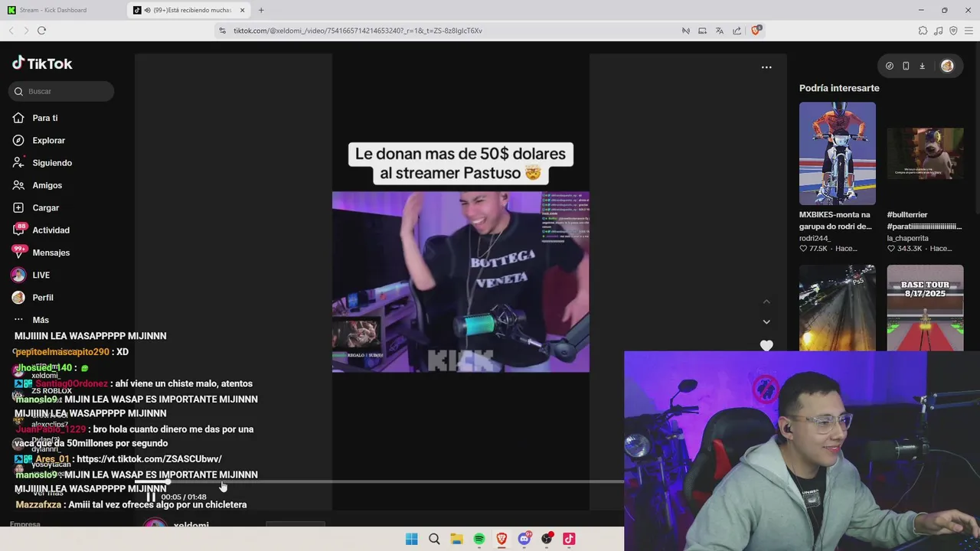980x551 pixels.
Task: Open browser extensions puzzle icon
Action: pos(923,31)
